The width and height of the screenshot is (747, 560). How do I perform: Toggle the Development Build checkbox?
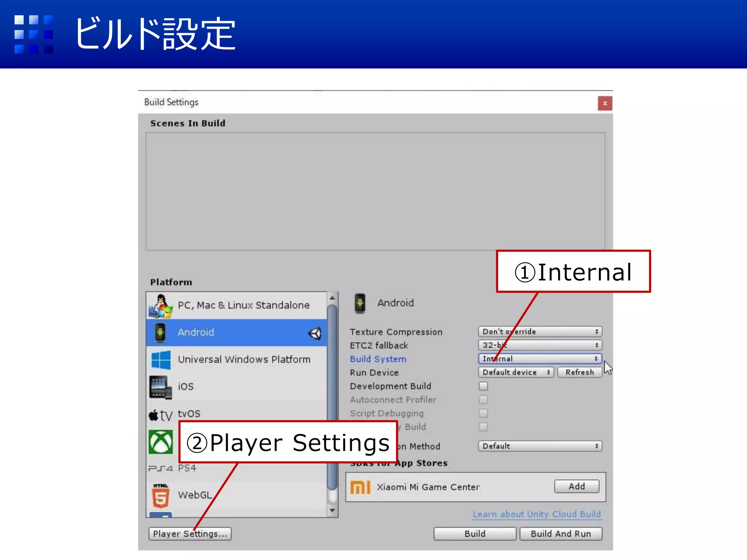(x=483, y=386)
